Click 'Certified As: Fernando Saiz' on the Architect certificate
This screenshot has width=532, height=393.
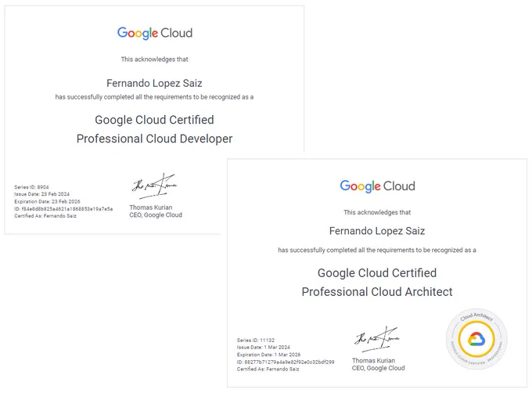pos(268,370)
